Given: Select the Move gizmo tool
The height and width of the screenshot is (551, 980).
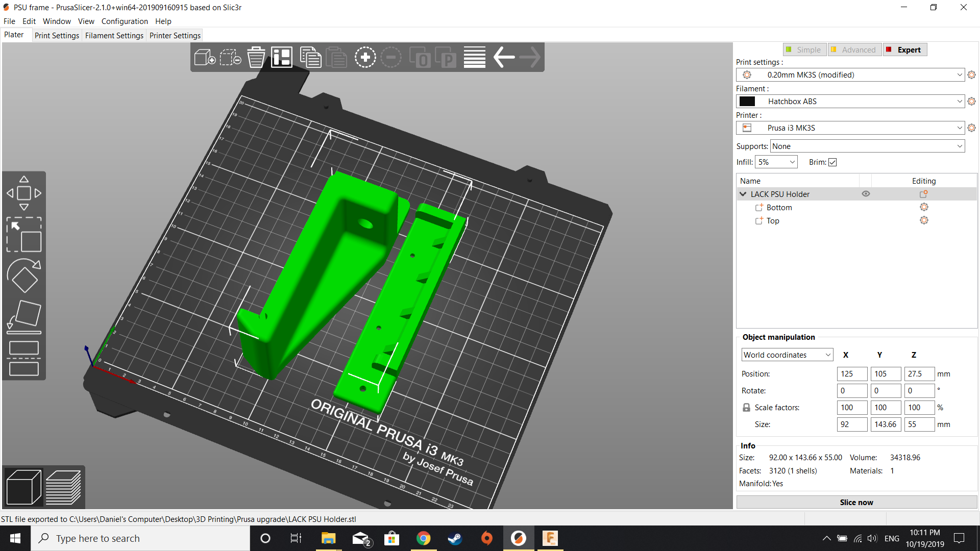Looking at the screenshot, I should [24, 193].
